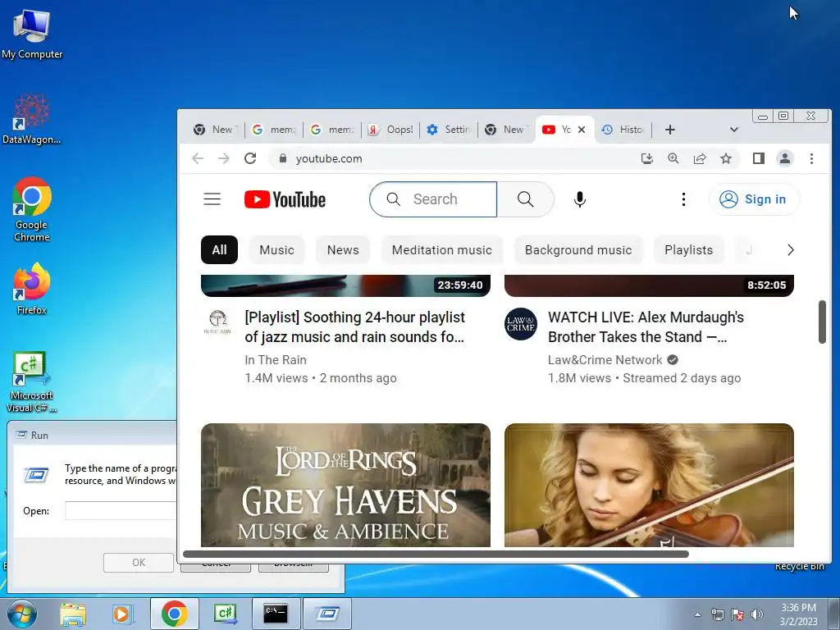Select Google Chrome desktop shortcut
Image resolution: width=840 pixels, height=630 pixels.
click(32, 209)
